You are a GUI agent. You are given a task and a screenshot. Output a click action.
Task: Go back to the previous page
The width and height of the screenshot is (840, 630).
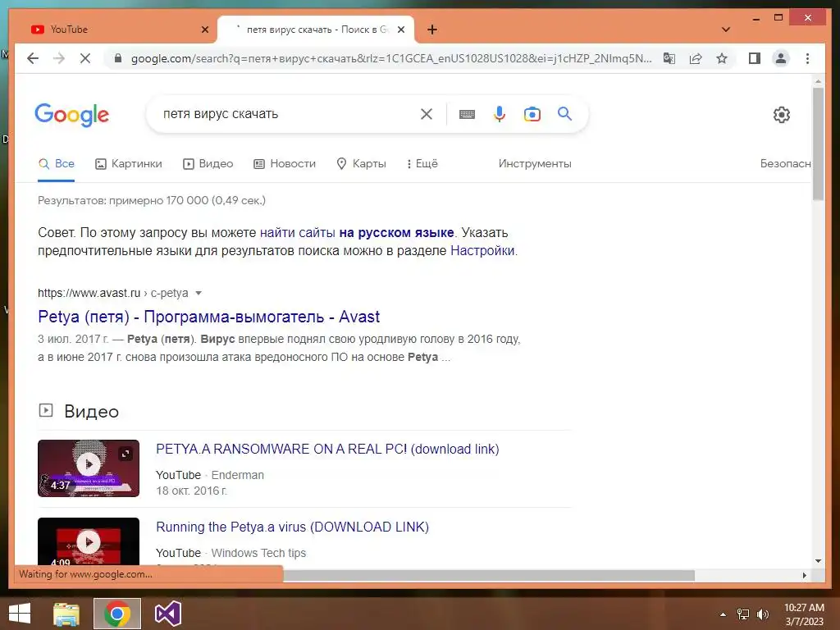(33, 58)
